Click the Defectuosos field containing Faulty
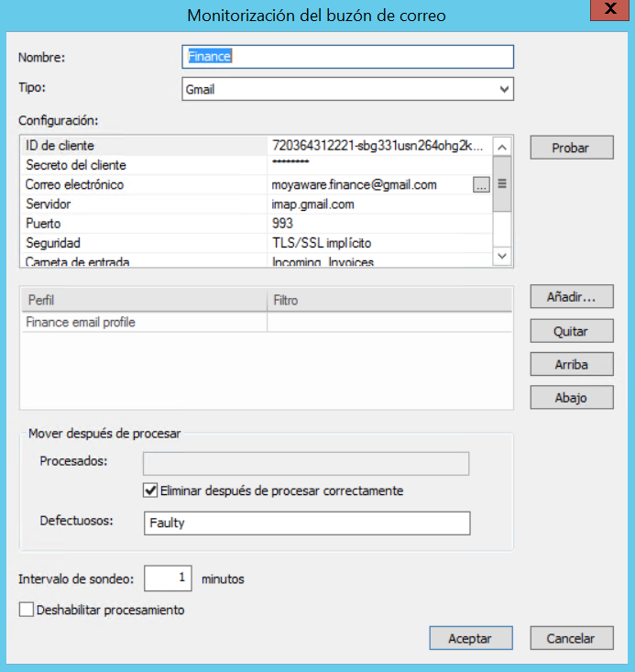Viewport: 635px width, 672px height. click(307, 523)
